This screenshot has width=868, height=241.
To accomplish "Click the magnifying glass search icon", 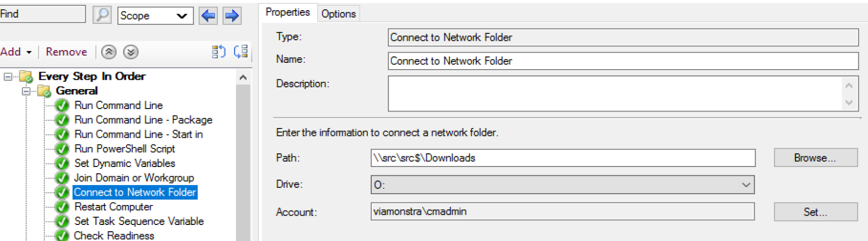I will 102,15.
